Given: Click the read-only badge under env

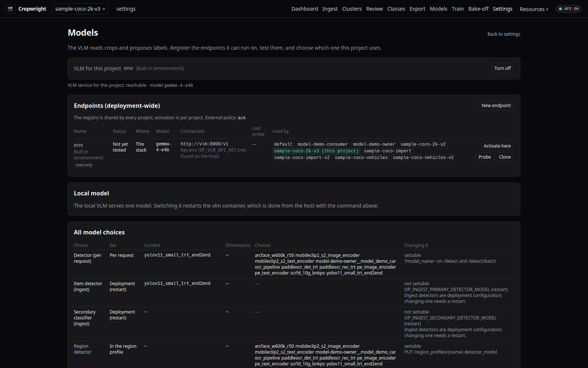Looking at the screenshot, I should coord(84,165).
